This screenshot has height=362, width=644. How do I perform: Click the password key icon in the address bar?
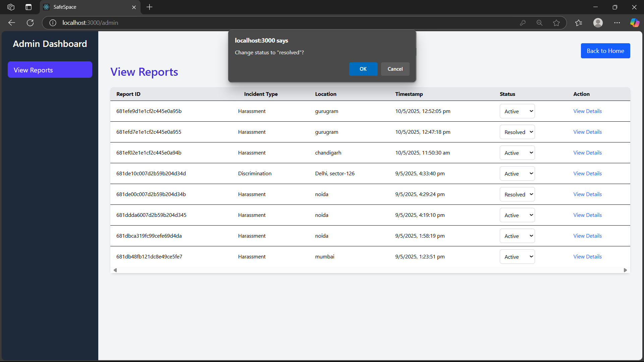coord(523,23)
